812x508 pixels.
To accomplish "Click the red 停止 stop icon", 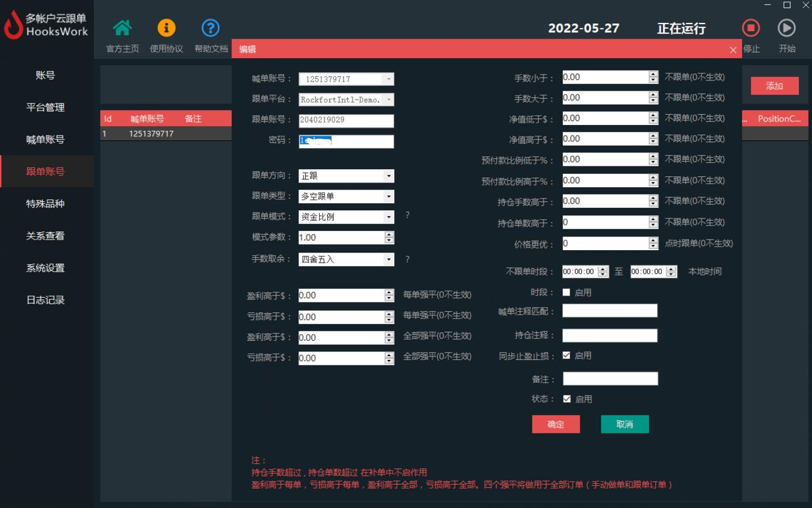I will coord(751,28).
